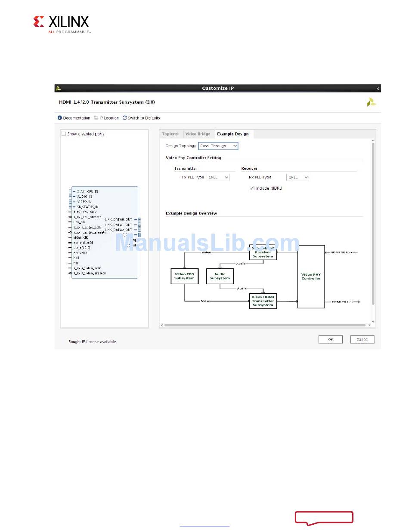The width and height of the screenshot is (409, 532).
Task: Click the video_clk port label
Action: [x=81, y=237]
